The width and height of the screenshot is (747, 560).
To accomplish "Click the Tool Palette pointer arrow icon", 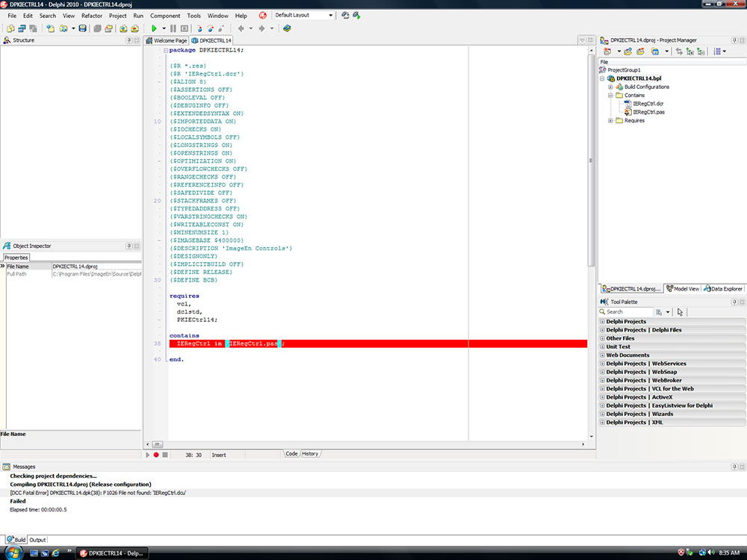I will coord(680,312).
